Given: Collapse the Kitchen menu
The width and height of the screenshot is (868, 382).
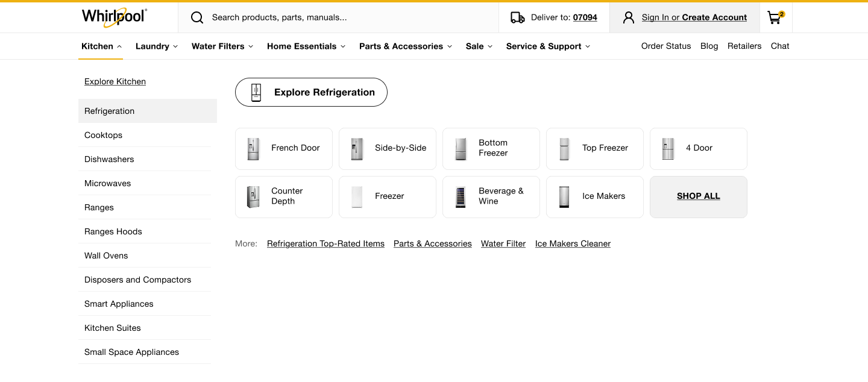Looking at the screenshot, I should [101, 46].
